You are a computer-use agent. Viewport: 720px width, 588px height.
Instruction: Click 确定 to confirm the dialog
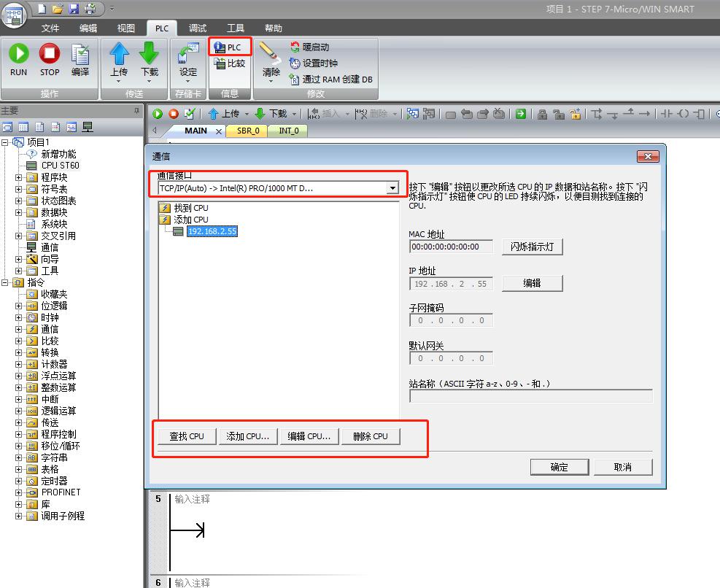(559, 467)
